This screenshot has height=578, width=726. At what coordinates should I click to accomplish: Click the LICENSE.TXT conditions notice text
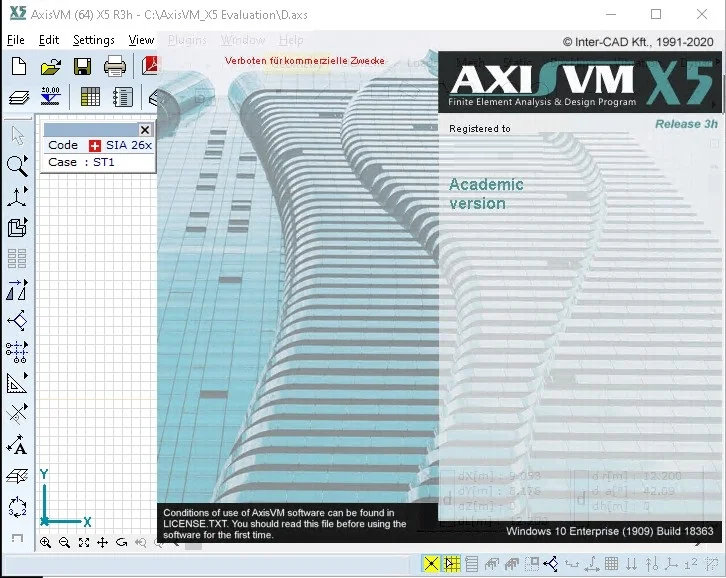[284, 524]
